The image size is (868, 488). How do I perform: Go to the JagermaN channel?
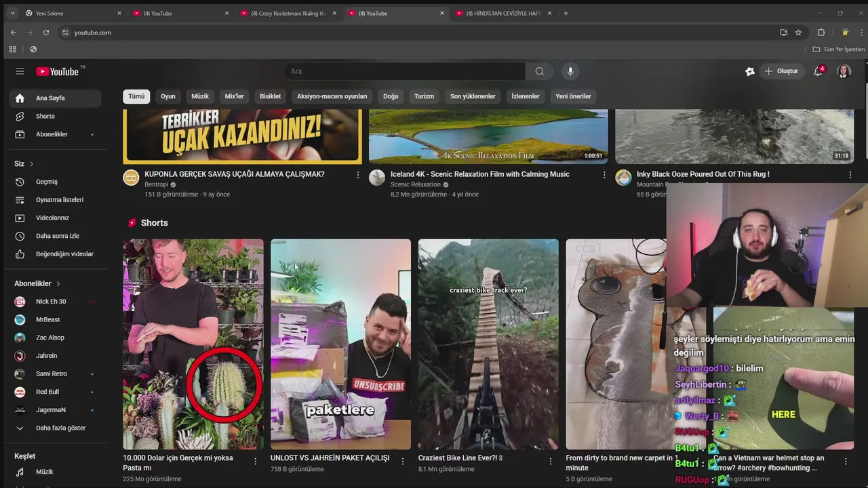[x=55, y=410]
